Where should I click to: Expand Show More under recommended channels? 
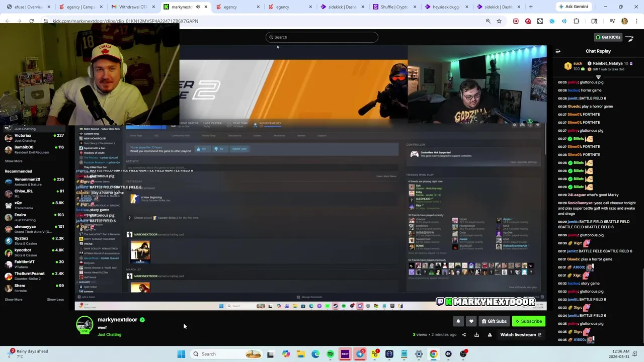click(14, 300)
